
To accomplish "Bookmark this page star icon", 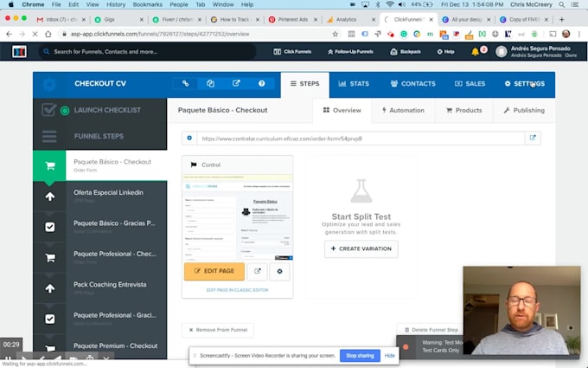I will [335, 34].
